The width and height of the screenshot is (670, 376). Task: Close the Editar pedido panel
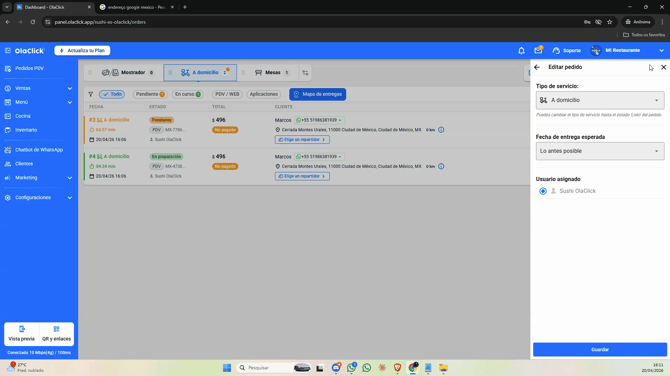(x=663, y=67)
